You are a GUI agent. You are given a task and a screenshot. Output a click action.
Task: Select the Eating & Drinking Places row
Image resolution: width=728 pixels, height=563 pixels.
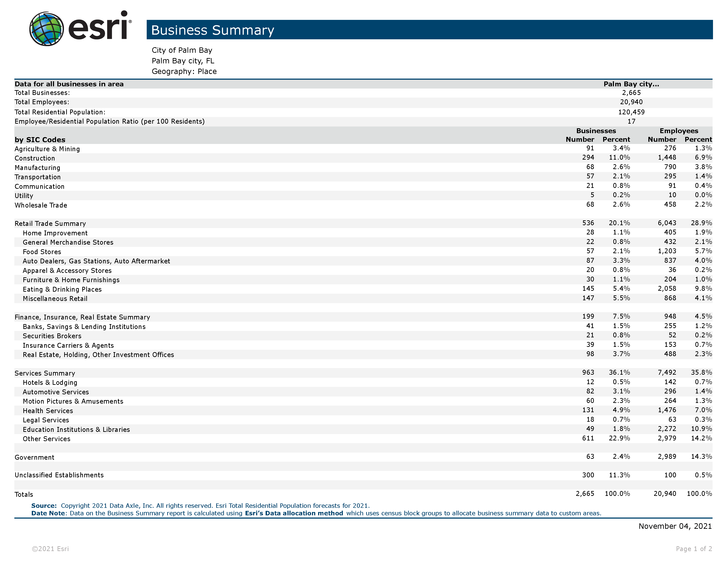(62, 289)
